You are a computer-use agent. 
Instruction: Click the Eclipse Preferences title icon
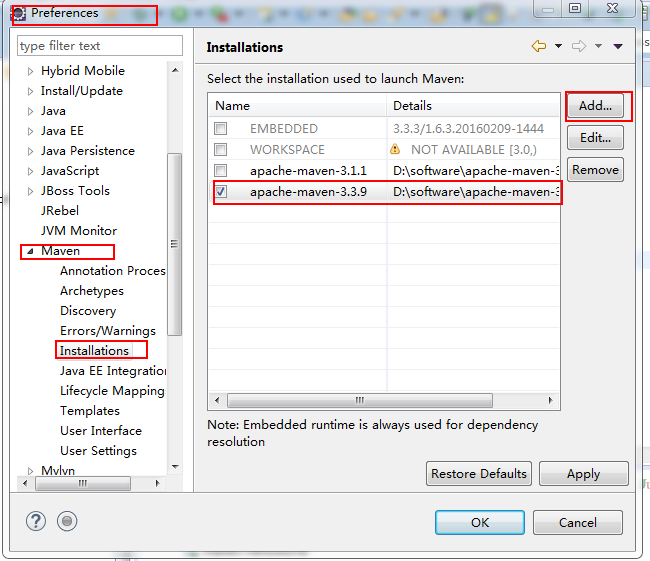tap(19, 13)
